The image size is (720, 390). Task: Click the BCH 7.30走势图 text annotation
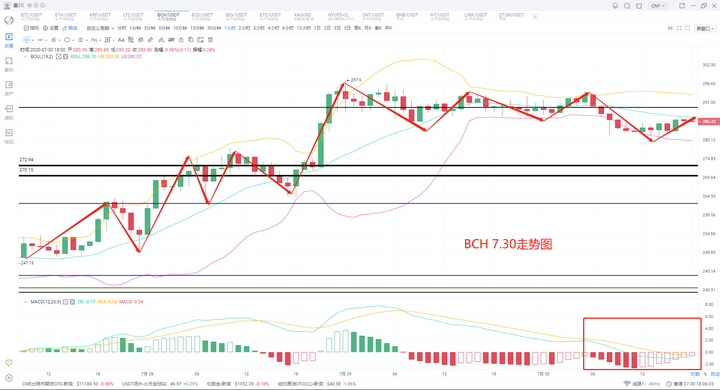click(x=508, y=244)
